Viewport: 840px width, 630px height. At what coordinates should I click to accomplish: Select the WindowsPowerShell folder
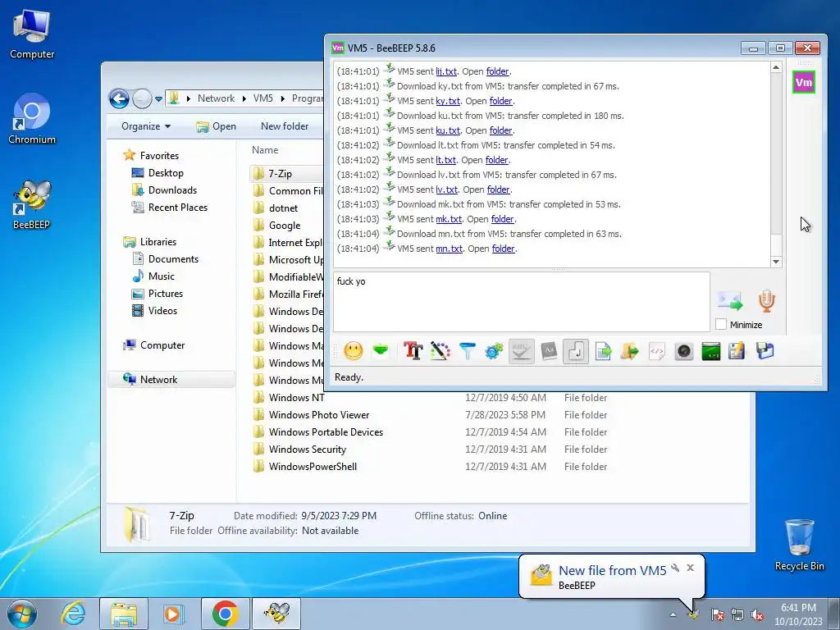coord(313,466)
